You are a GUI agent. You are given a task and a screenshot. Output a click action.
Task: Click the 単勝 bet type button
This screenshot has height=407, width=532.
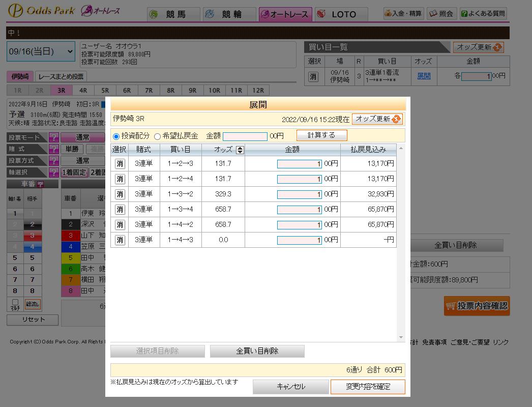pyautogui.click(x=72, y=149)
